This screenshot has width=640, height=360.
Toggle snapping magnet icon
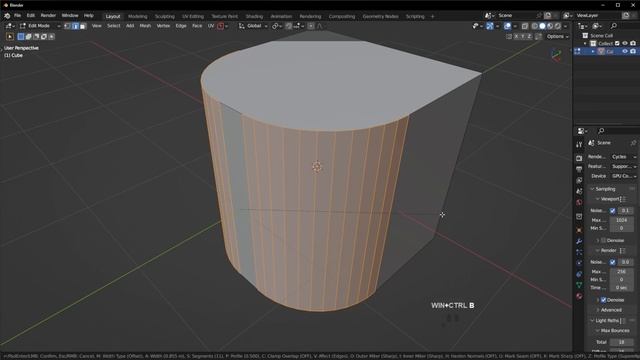tap(289, 26)
